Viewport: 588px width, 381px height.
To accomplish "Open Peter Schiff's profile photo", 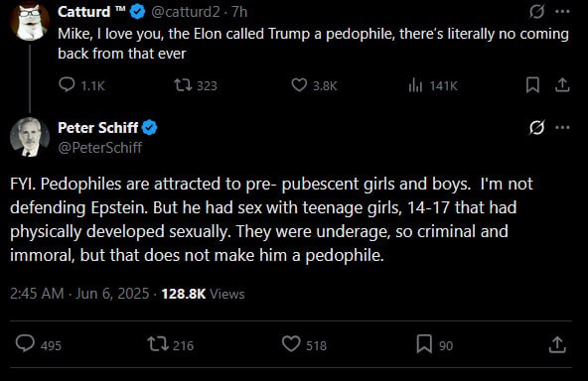I will [30, 137].
